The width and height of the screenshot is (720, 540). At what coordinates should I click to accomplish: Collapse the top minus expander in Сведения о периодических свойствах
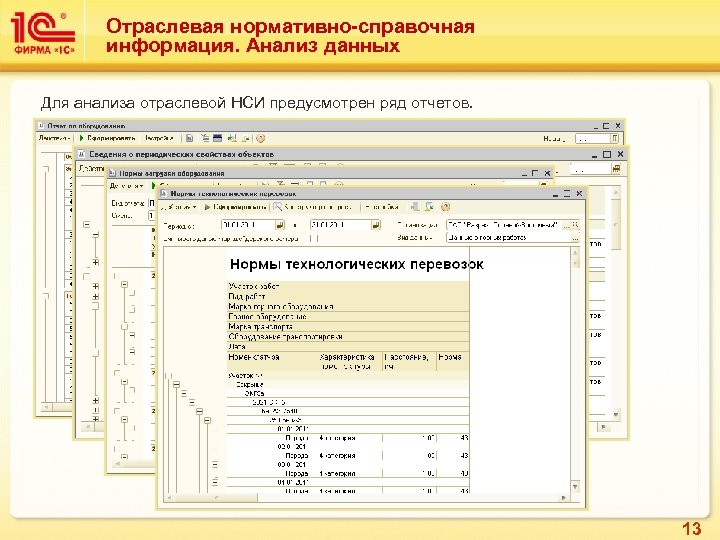[86, 225]
